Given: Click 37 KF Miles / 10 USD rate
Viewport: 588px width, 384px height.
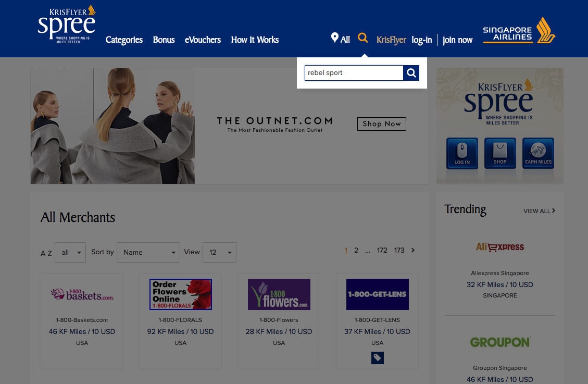Looking at the screenshot, I should (x=377, y=331).
